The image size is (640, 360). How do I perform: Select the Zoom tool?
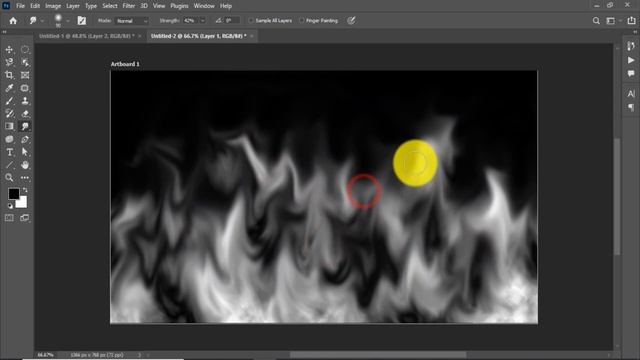(x=9, y=178)
